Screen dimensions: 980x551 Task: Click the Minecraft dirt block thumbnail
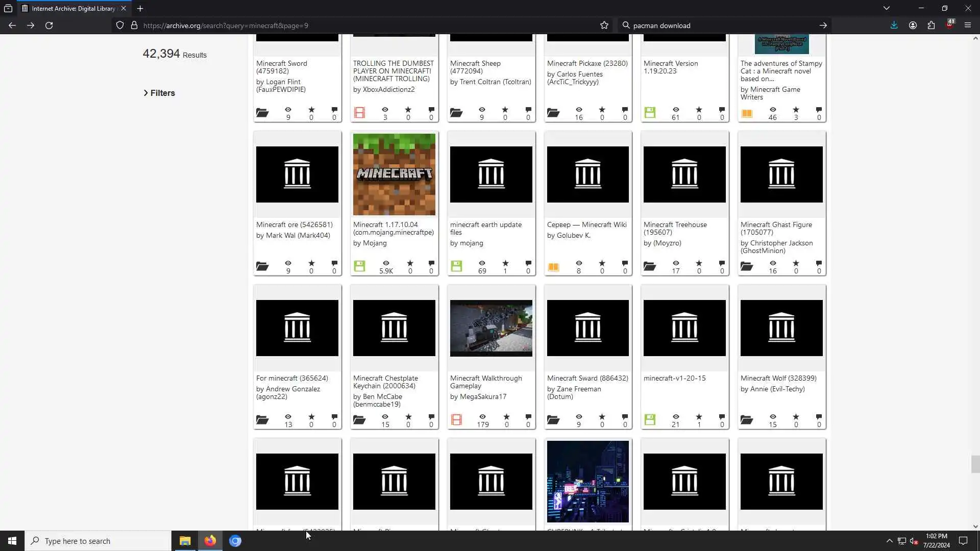coord(394,174)
